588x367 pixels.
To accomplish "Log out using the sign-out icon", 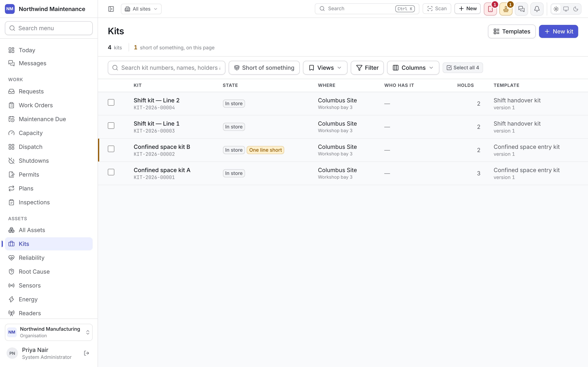I will 87,353.
